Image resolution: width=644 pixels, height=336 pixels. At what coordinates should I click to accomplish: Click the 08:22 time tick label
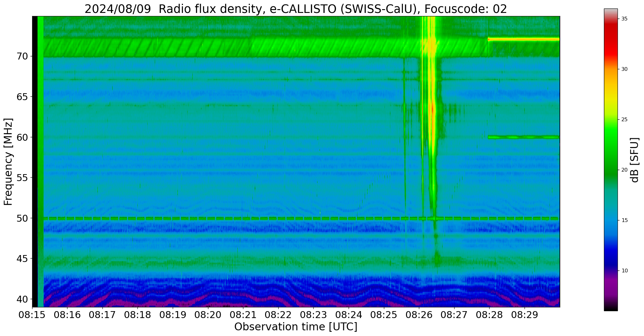tap(278, 315)
